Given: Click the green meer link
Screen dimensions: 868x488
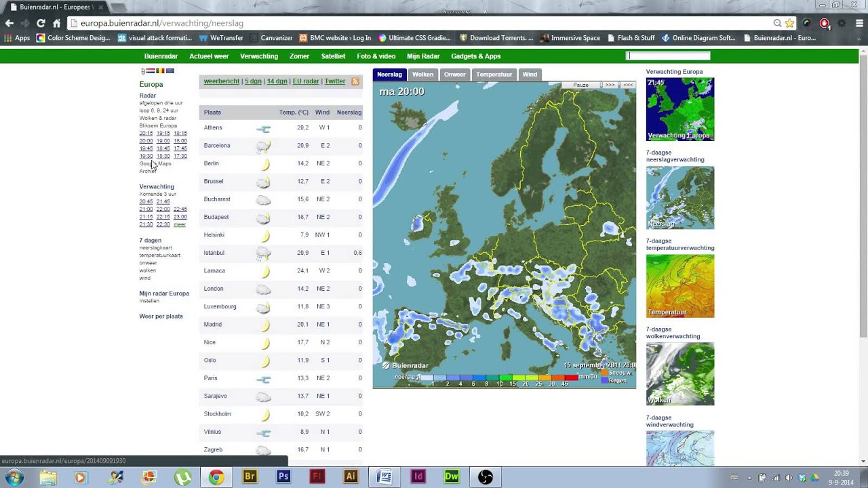Looking at the screenshot, I should click(x=180, y=224).
